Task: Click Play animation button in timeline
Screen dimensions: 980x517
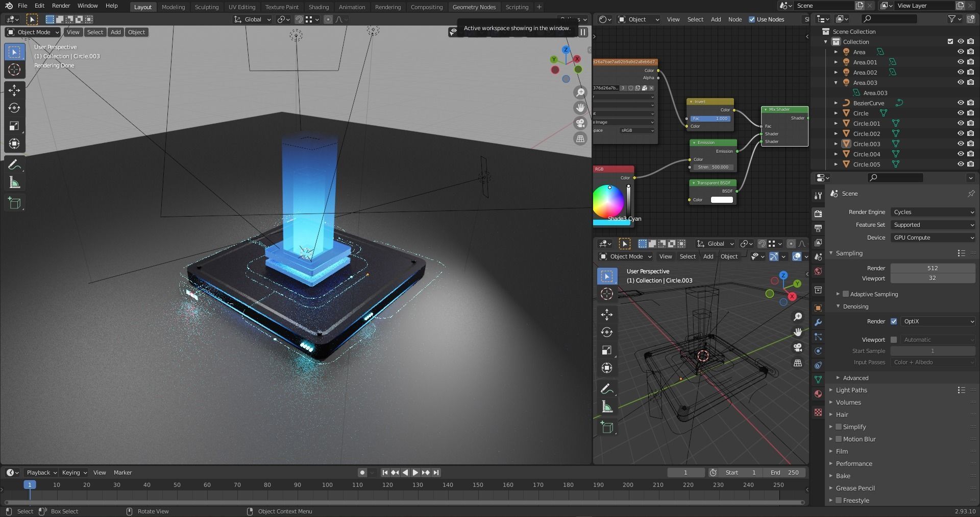Action: (x=415, y=473)
